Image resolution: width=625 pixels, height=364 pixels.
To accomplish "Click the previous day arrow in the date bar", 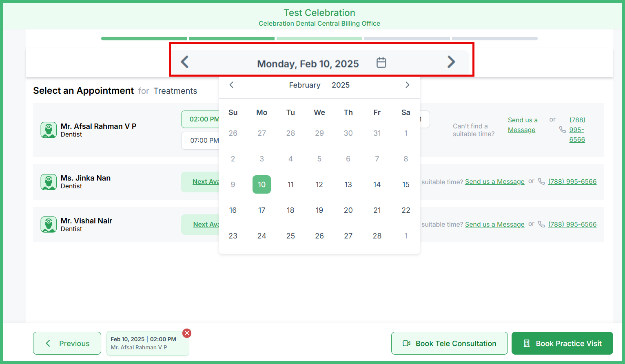I will pos(184,62).
